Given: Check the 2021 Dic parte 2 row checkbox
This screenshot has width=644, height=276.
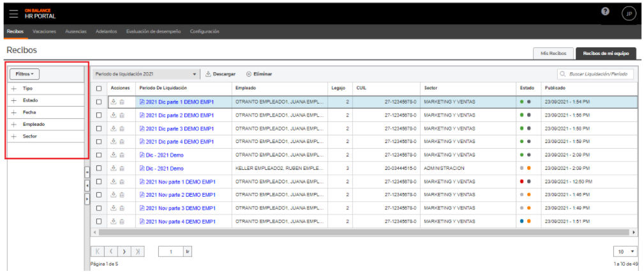Looking at the screenshot, I should click(x=98, y=115).
